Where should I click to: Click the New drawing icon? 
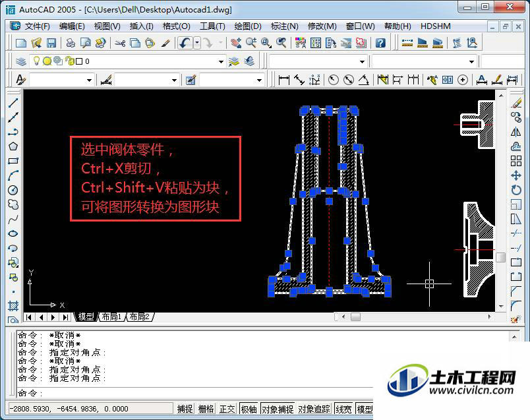(21, 43)
